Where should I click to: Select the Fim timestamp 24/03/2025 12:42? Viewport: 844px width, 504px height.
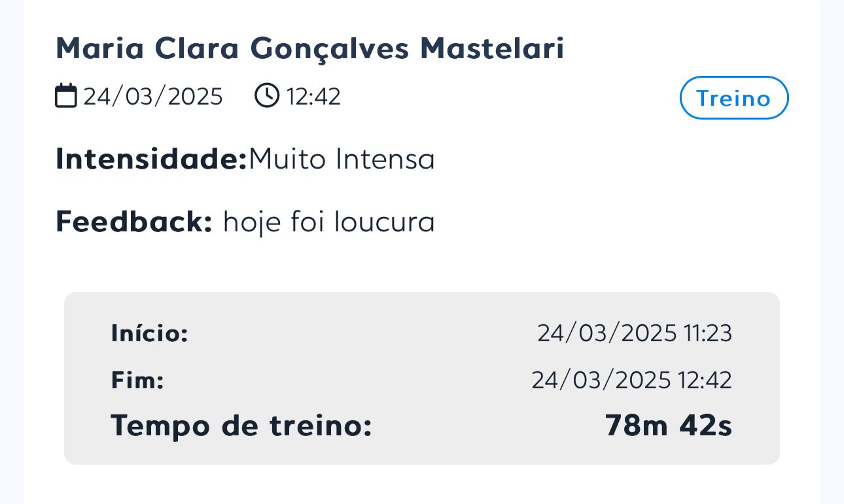click(632, 380)
